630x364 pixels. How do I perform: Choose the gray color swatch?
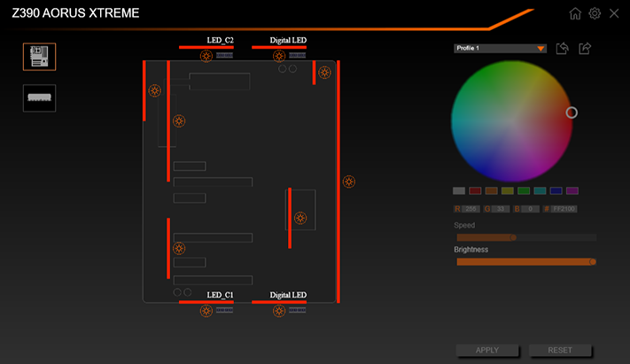pyautogui.click(x=459, y=190)
